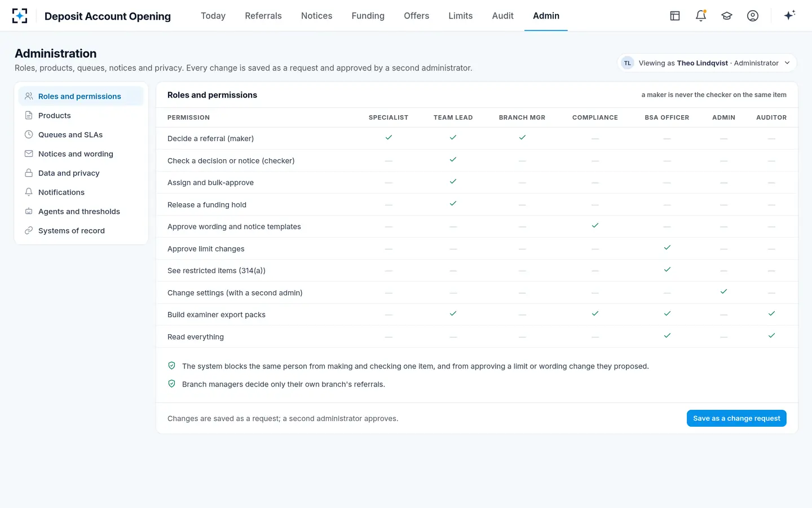Toggle Team Lead check for Release a funding hold
The width and height of the screenshot is (812, 508).
pyautogui.click(x=453, y=203)
